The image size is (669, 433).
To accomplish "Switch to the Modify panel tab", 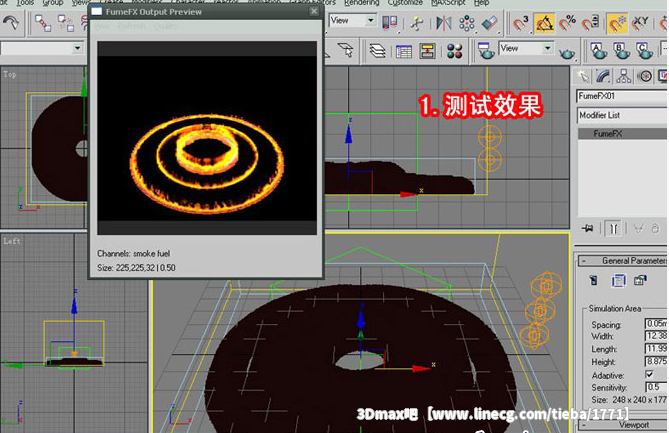I will pos(603,76).
